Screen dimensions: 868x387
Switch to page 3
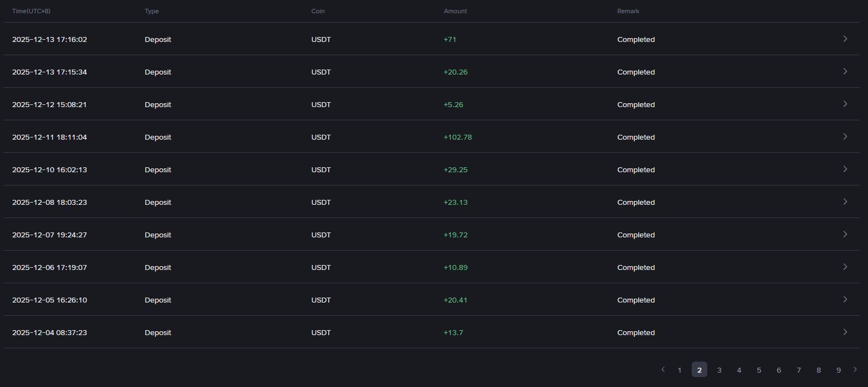click(719, 370)
